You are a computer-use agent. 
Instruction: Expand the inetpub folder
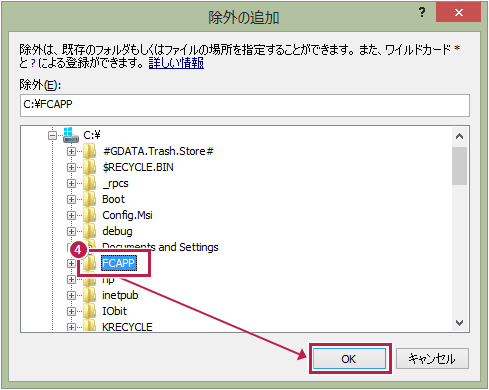point(71,295)
